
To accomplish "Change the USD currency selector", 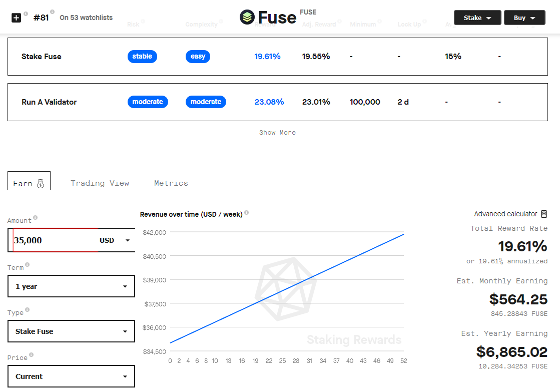I will [x=114, y=240].
